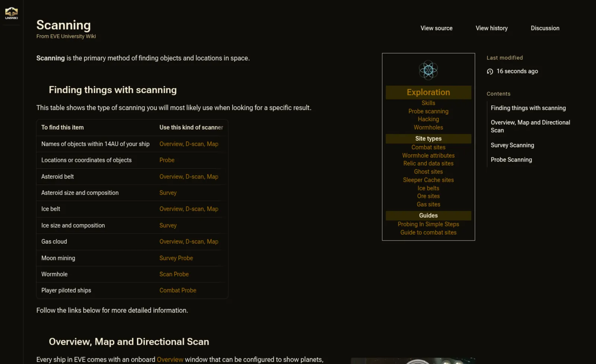Click Overview, D-scan, Map link in Ice belt row
Image resolution: width=596 pixels, height=364 pixels.
[x=189, y=209]
